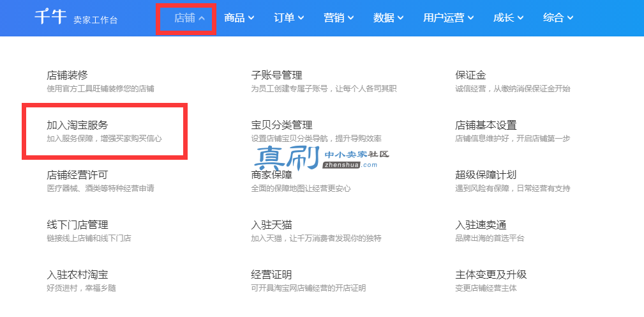Select 入驻天猫 option
644x317 pixels.
[x=271, y=225]
